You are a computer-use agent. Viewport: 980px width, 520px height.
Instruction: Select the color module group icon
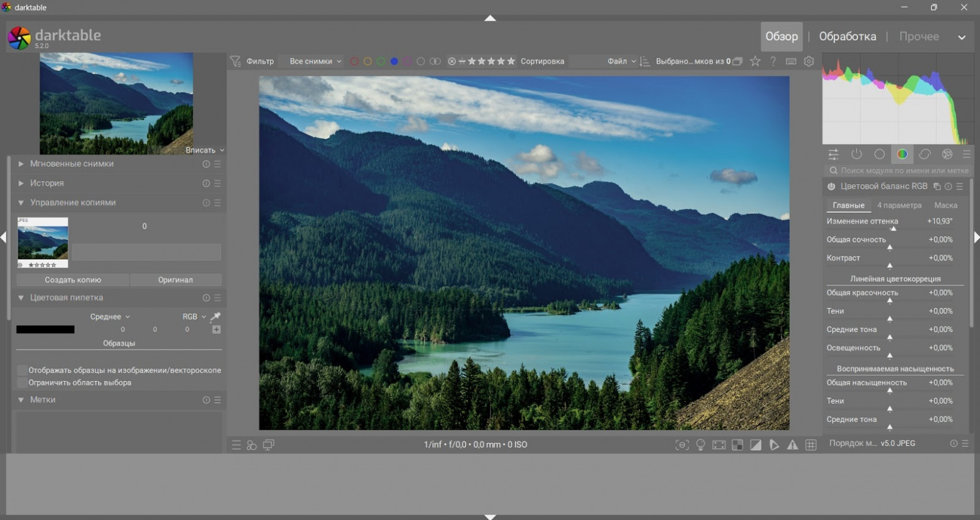click(902, 155)
